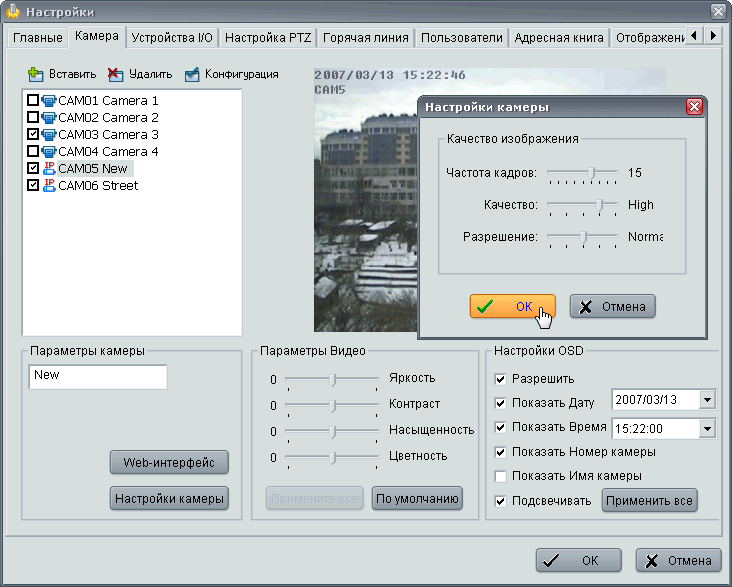Toggle the CAM02 Camera 2 checkbox

(x=33, y=117)
